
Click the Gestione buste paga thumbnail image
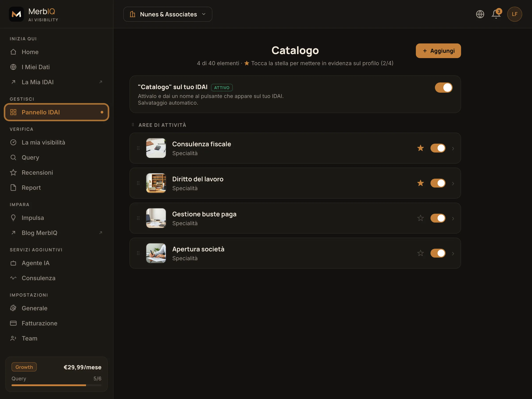coord(156,218)
